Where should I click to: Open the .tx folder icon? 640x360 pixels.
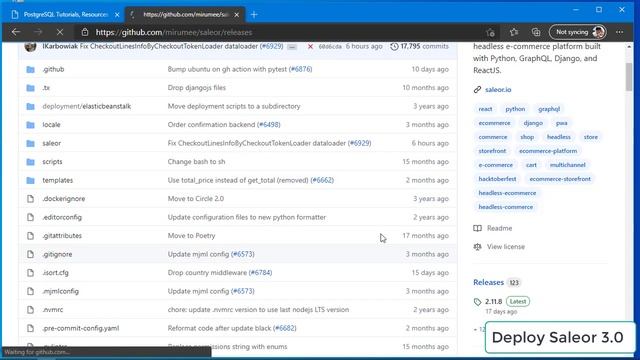[31, 88]
